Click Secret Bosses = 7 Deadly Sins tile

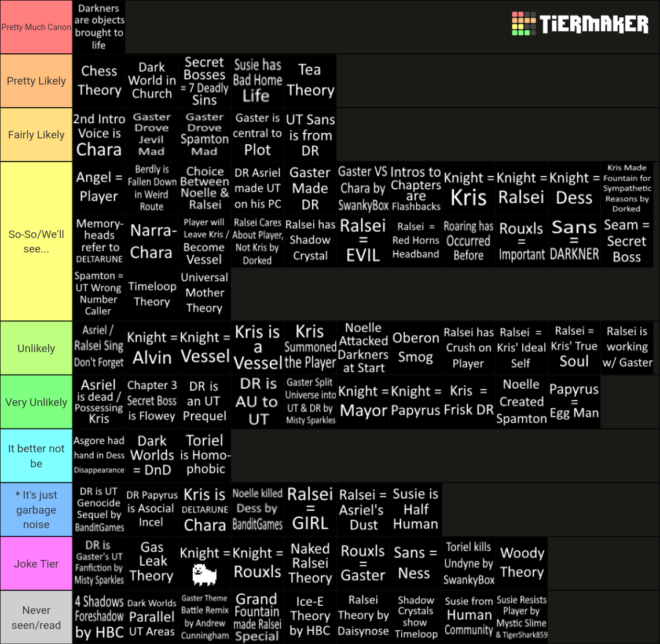(204, 81)
